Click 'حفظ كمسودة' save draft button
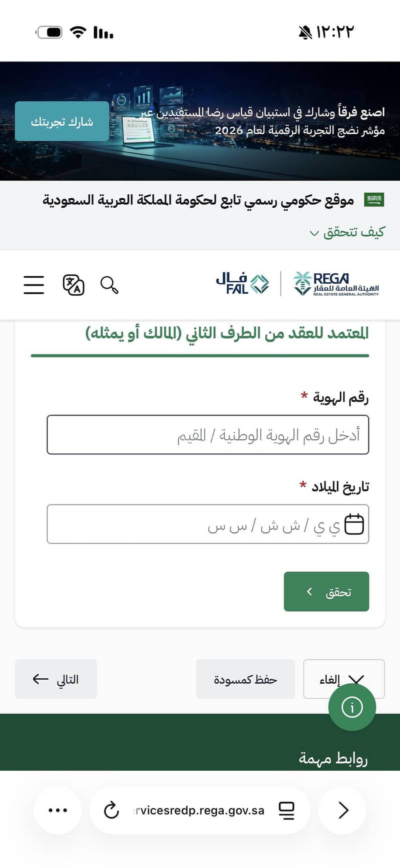 coord(245,679)
